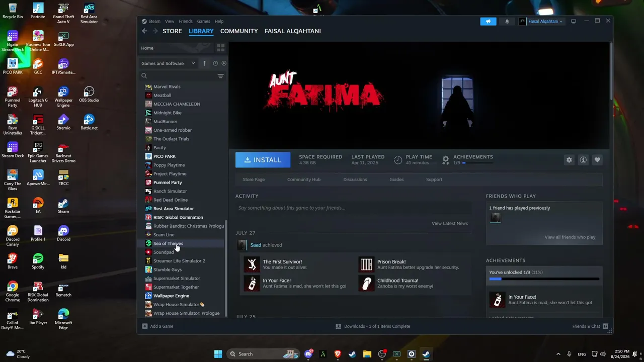Open the Windows Start menu

[218, 354]
